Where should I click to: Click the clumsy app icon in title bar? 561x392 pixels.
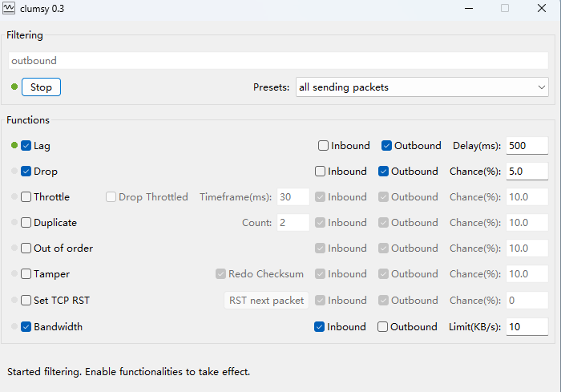pyautogui.click(x=9, y=8)
